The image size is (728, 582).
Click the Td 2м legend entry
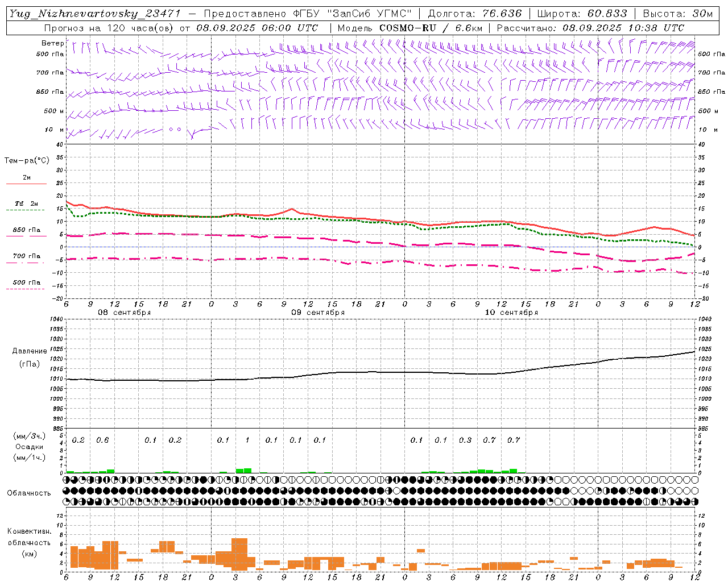click(27, 203)
